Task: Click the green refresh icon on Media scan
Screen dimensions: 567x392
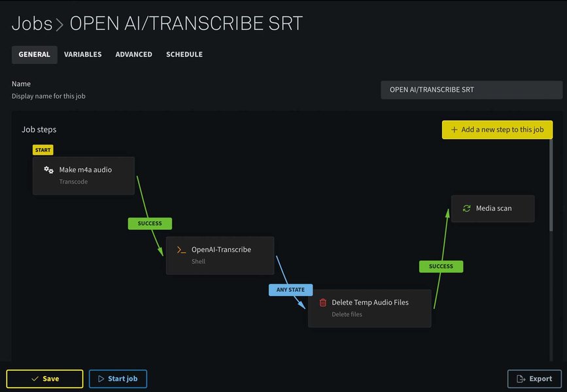Action: [466, 208]
